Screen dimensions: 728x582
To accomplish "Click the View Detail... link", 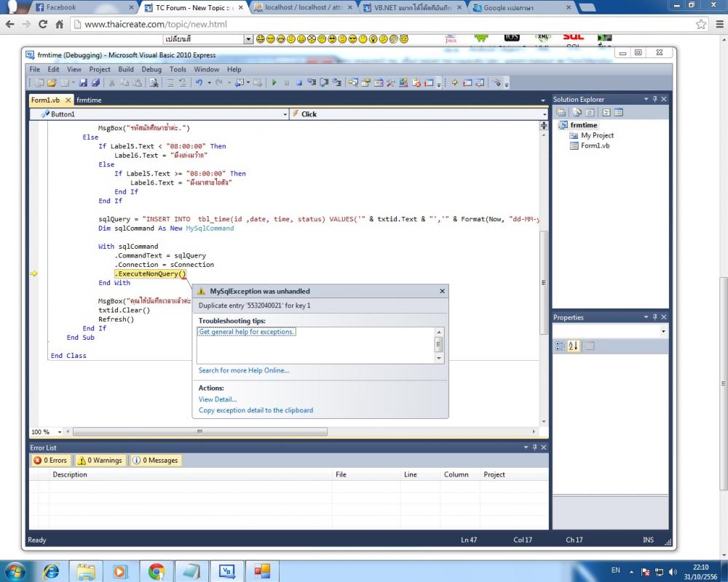I will tap(218, 399).
